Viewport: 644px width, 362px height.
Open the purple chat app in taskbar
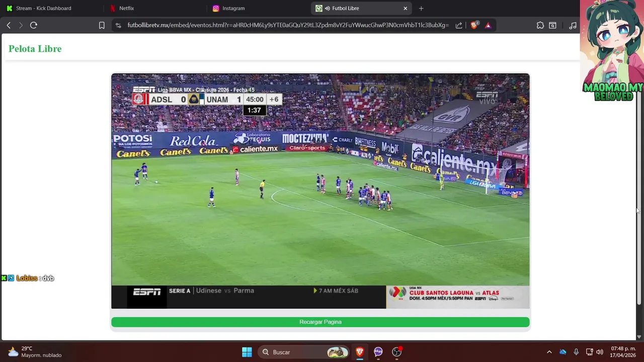point(378,352)
